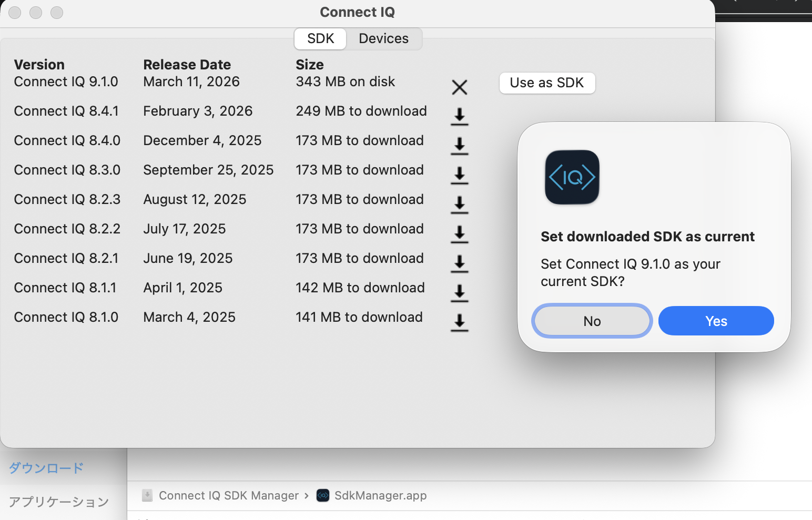Click the Set downloaded SDK as current heading
Screen dimensions: 812x520
[x=648, y=237]
